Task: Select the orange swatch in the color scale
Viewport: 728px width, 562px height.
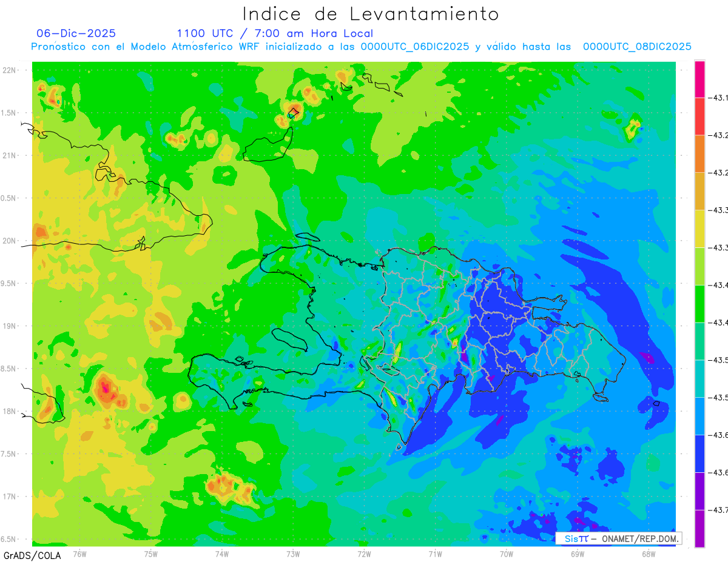Action: (699, 154)
